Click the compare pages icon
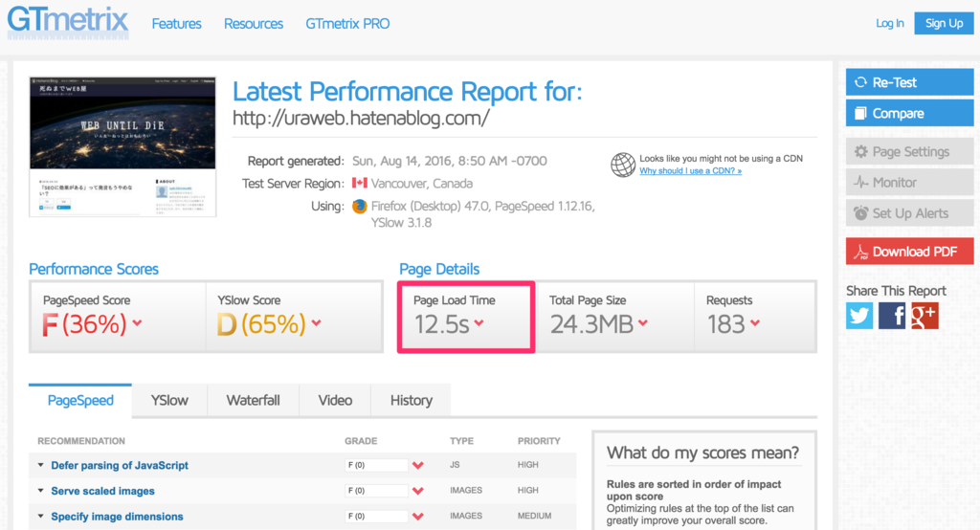The height and width of the screenshot is (530, 980). click(x=861, y=113)
